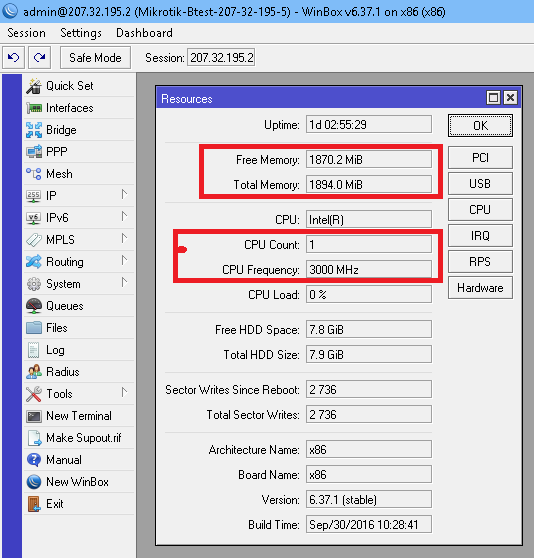Click the System gear icon
534x558 pixels.
tap(34, 284)
